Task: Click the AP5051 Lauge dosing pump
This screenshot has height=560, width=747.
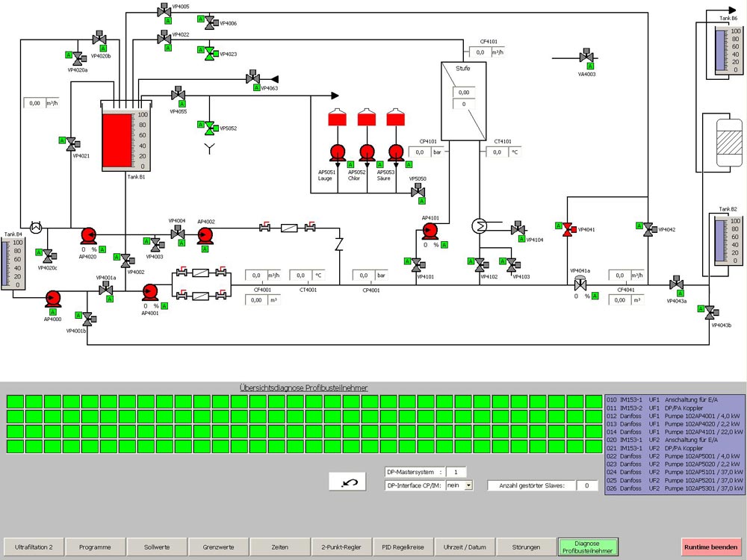Action: coord(336,152)
